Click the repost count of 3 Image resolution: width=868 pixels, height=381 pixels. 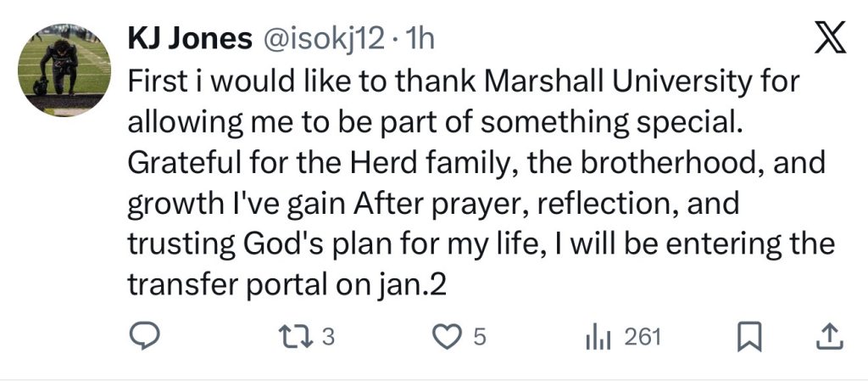329,337
